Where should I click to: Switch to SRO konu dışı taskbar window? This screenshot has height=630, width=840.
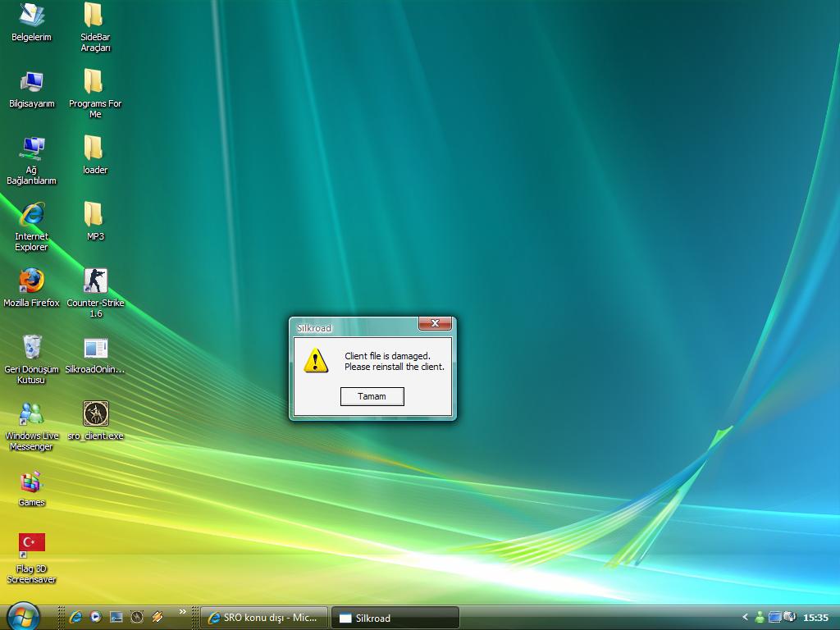point(263,618)
